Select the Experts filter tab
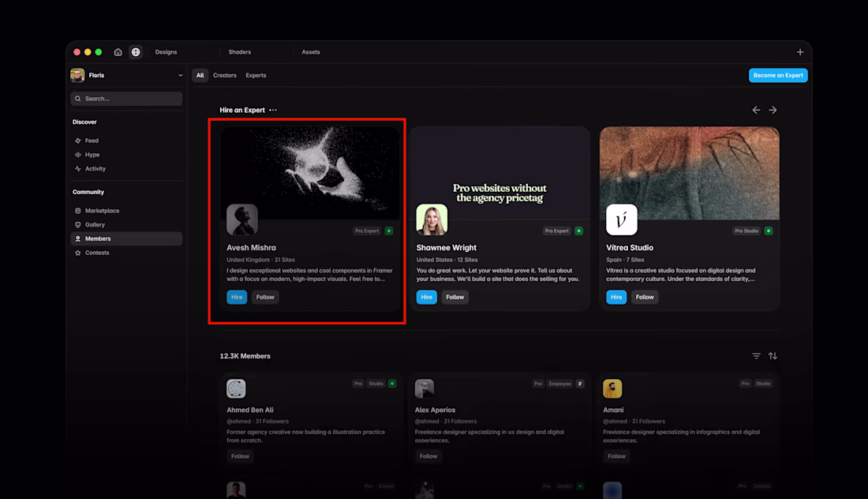This screenshot has height=499, width=868. click(x=256, y=75)
